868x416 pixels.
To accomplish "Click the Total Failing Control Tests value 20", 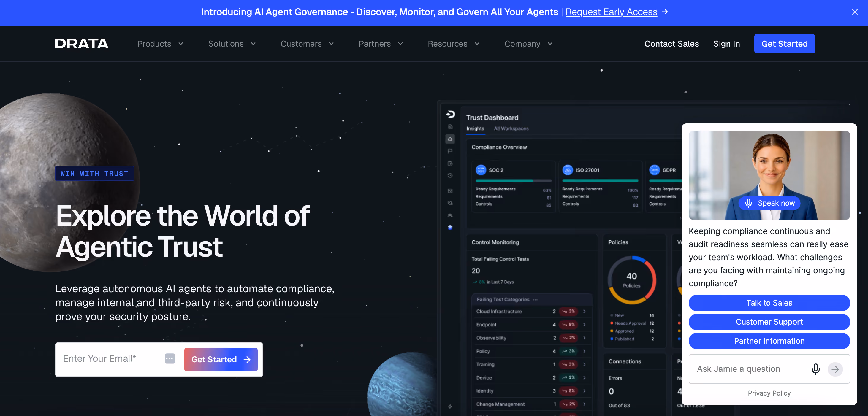I will tap(476, 271).
